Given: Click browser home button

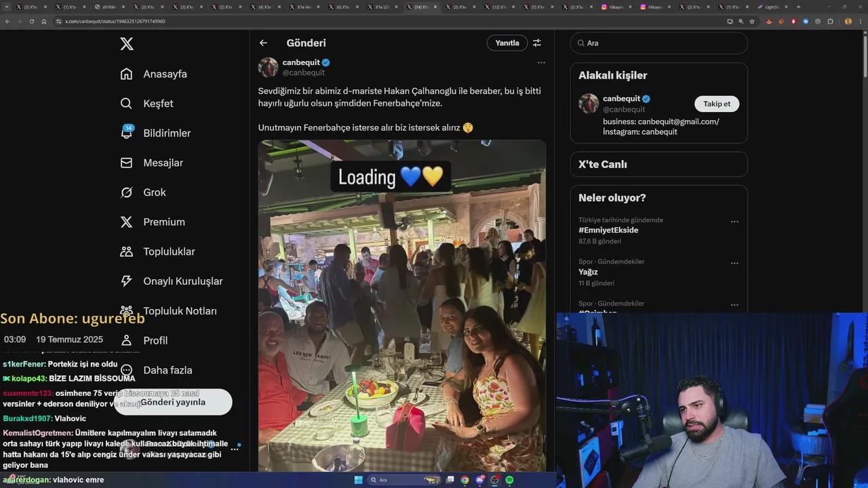Looking at the screenshot, I should [x=44, y=21].
